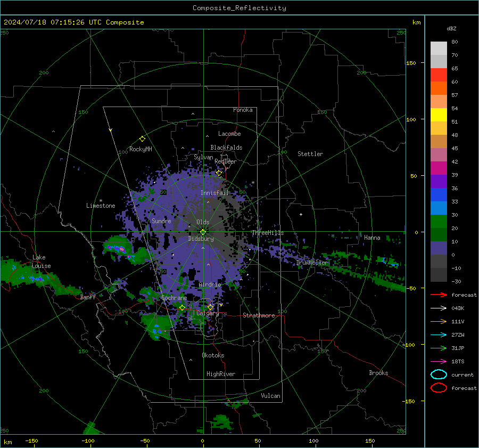This screenshot has width=479, height=448.
Task: Click the Didsbury label
Action: [x=201, y=239]
